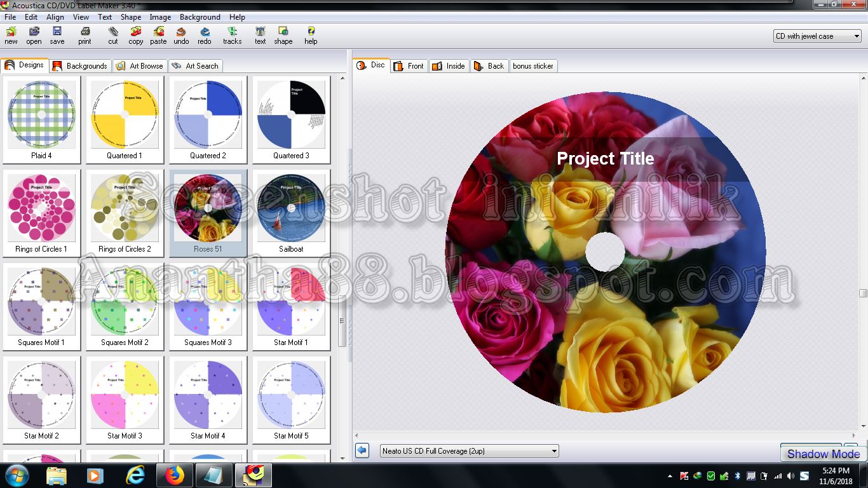Screen dimensions: 868x488
Task: Choose the Quartered 3 design thumbnail
Action: [292, 119]
